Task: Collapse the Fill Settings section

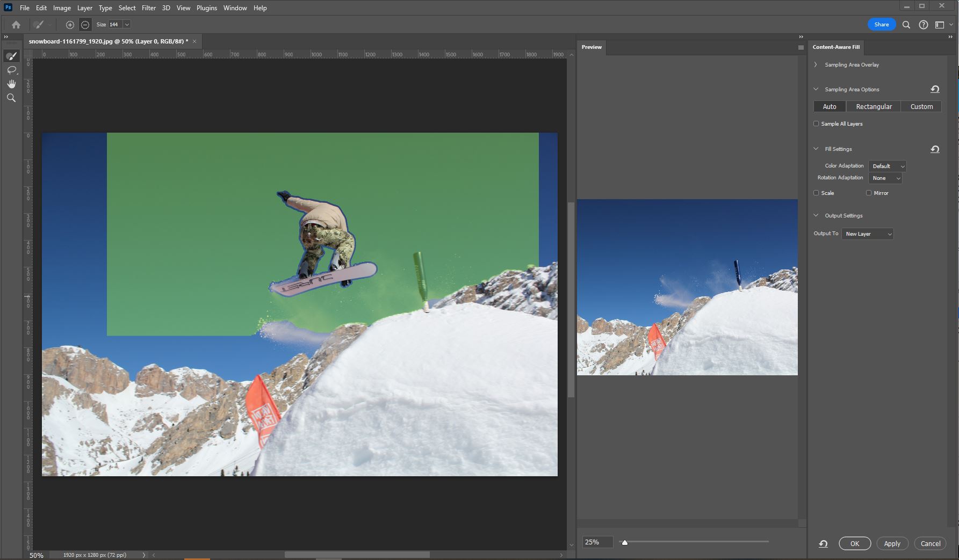Action: (816, 149)
